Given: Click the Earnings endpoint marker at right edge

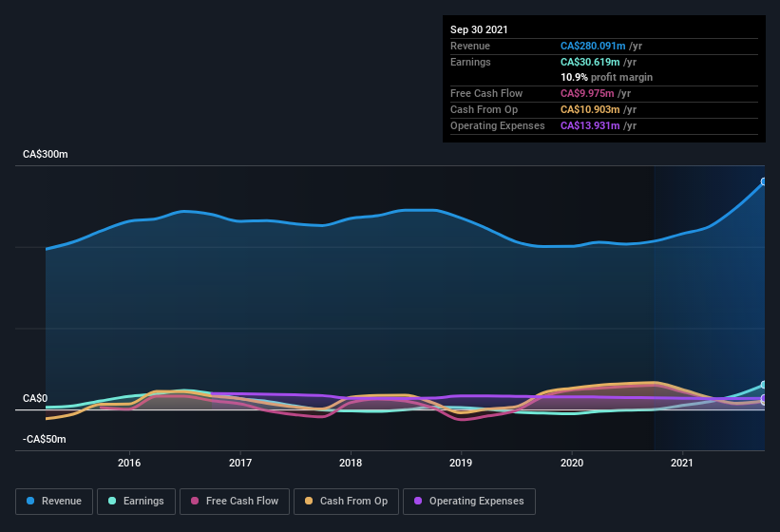Looking at the screenshot, I should (764, 385).
